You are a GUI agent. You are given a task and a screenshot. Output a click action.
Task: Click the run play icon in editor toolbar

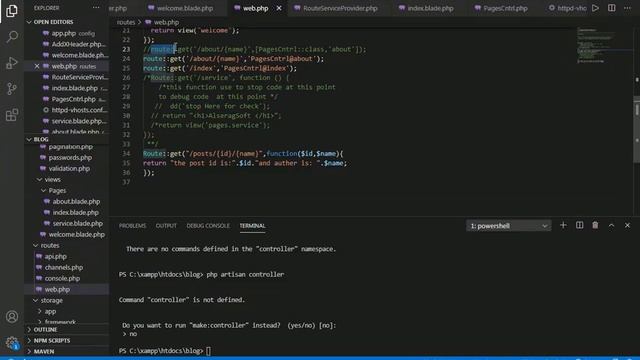coord(596,8)
